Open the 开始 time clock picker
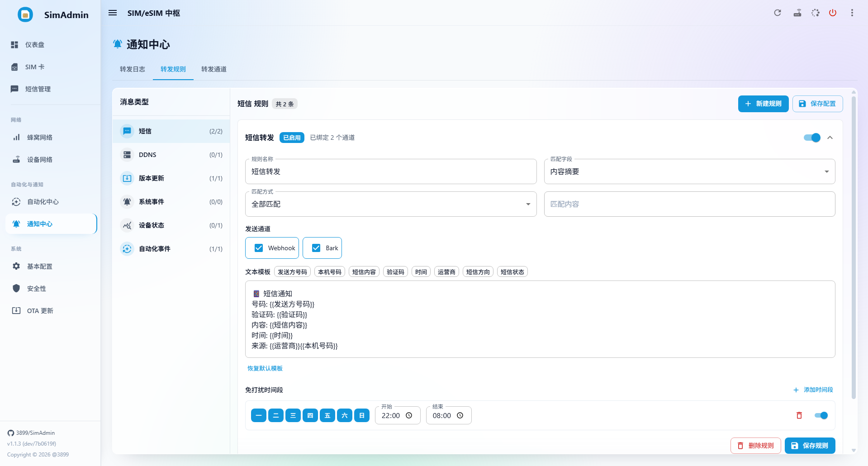 click(409, 415)
